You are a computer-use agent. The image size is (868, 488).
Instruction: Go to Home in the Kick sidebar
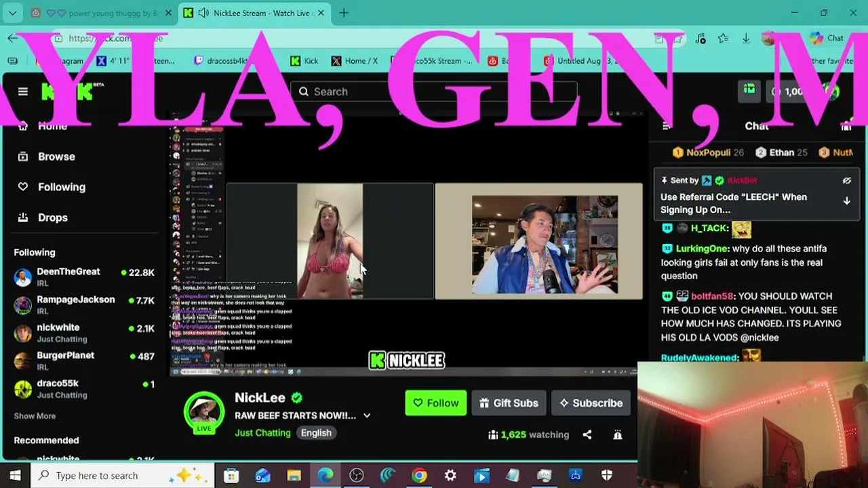pyautogui.click(x=52, y=126)
